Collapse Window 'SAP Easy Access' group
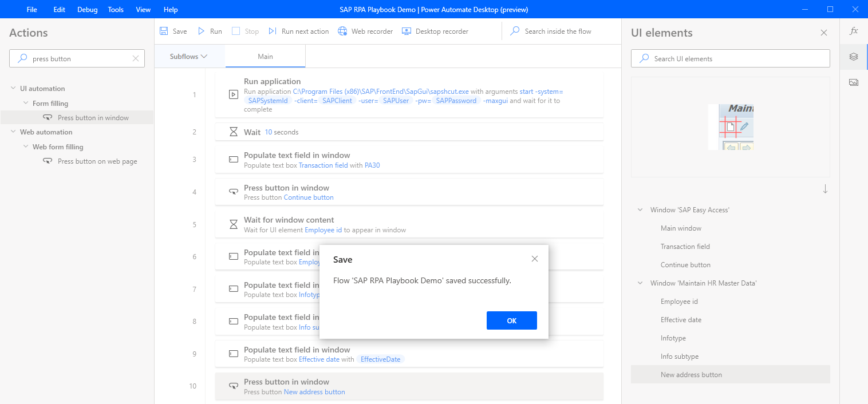The height and width of the screenshot is (404, 868). click(640, 209)
